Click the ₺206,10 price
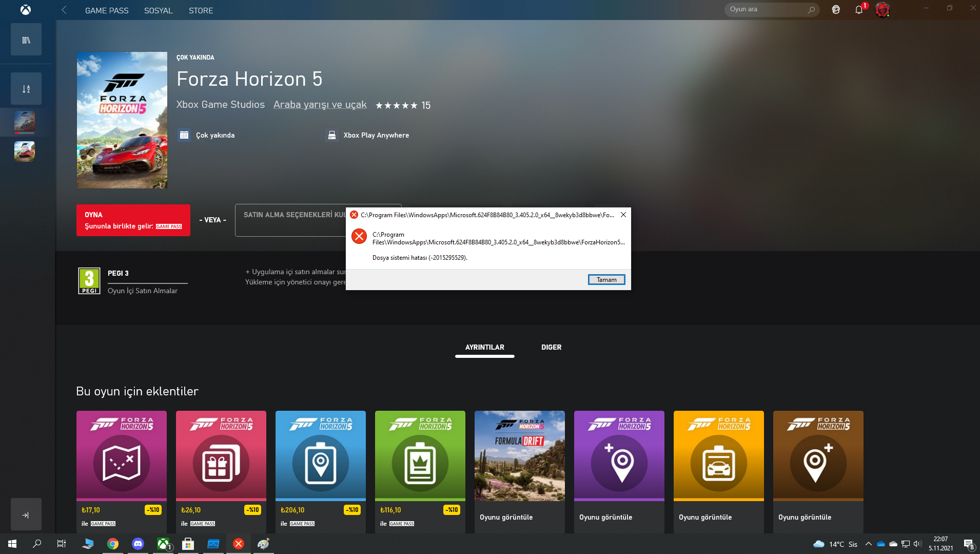The height and width of the screenshot is (554, 980). (x=292, y=510)
